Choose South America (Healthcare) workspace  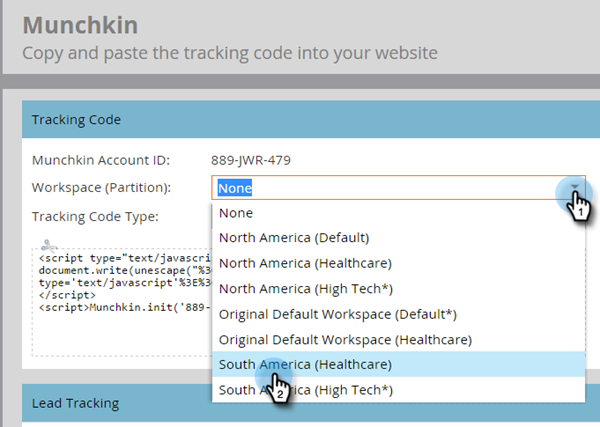click(398, 364)
